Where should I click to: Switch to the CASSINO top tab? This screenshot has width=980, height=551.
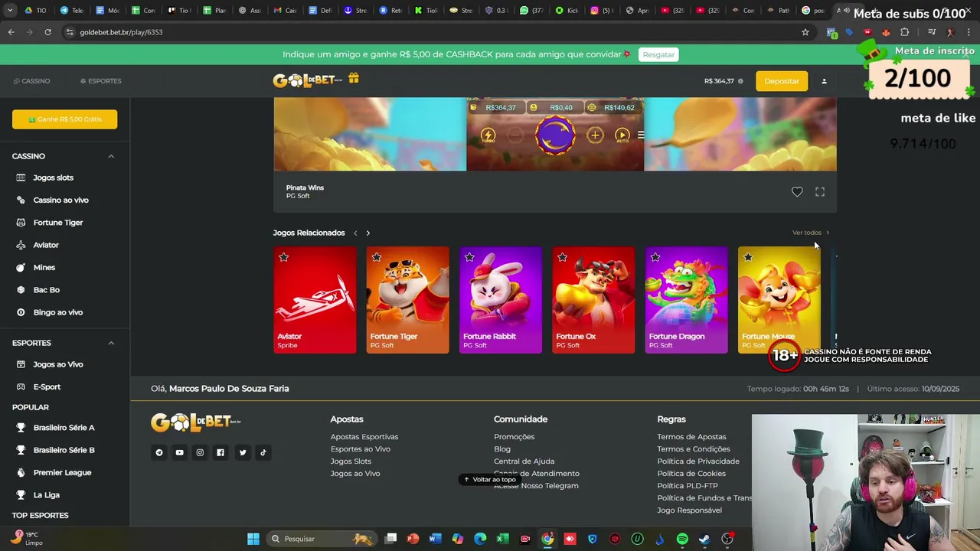point(31,81)
